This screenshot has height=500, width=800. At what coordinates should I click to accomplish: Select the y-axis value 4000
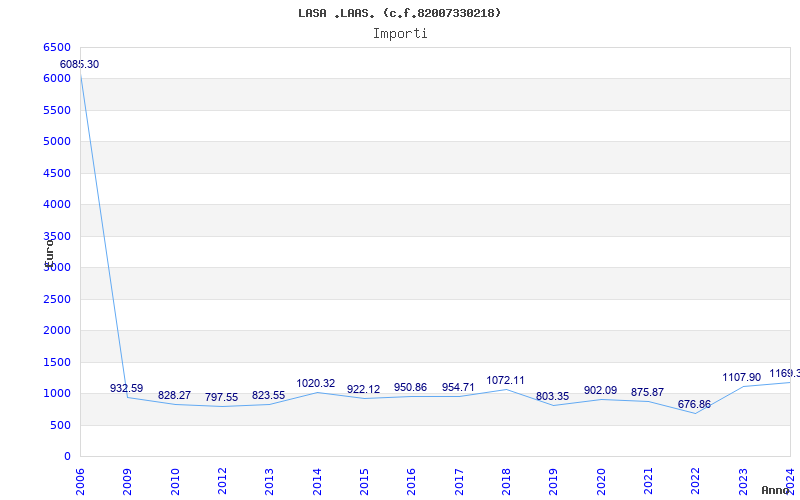57,205
